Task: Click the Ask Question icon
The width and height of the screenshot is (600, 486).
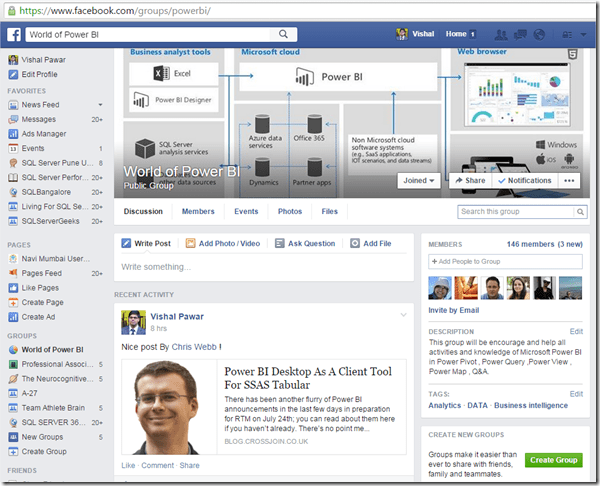Action: (279, 243)
